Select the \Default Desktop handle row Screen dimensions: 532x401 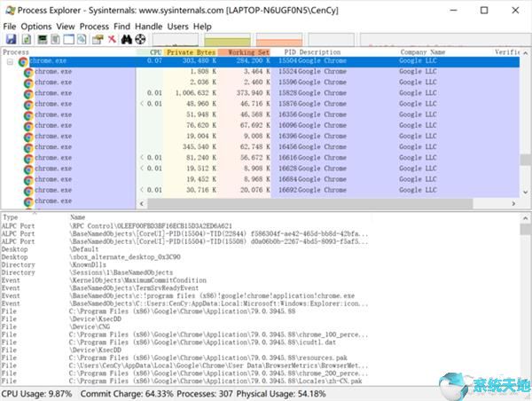pyautogui.click(x=260, y=249)
